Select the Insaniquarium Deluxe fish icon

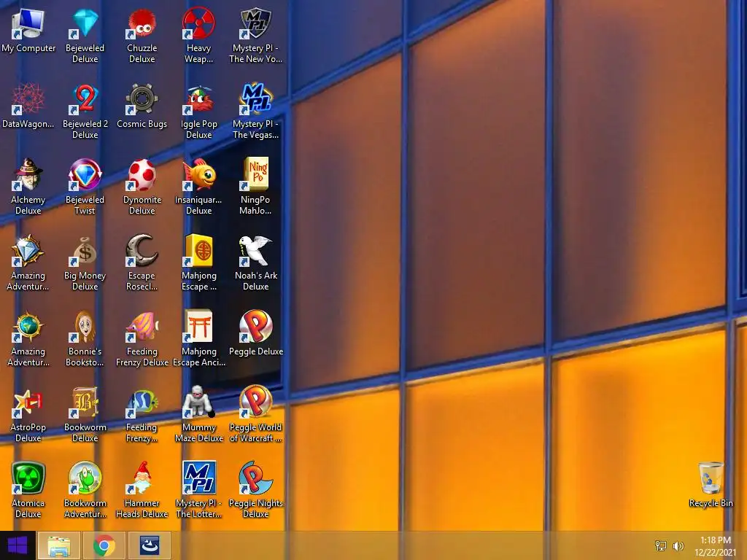point(198,175)
